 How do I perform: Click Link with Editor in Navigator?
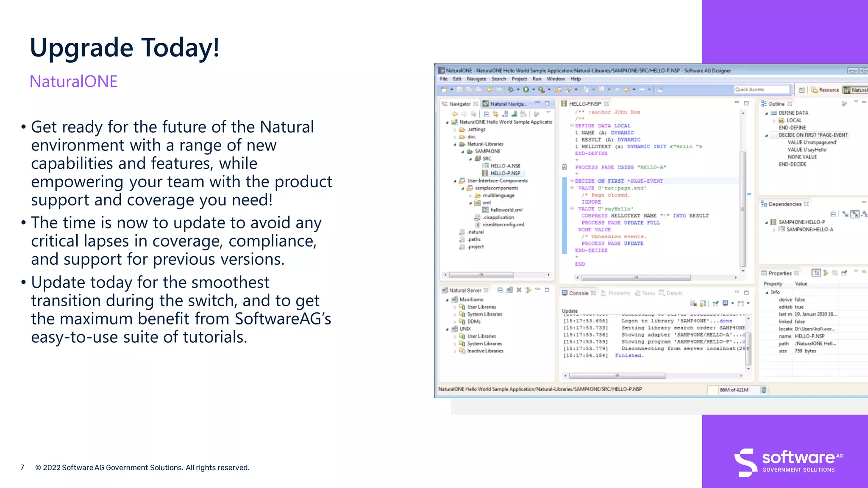(495, 114)
